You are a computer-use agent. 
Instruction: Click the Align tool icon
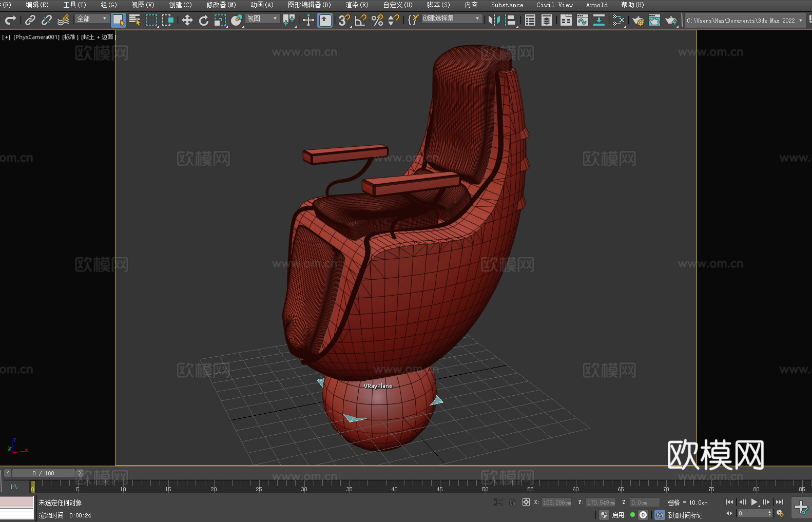point(511,20)
